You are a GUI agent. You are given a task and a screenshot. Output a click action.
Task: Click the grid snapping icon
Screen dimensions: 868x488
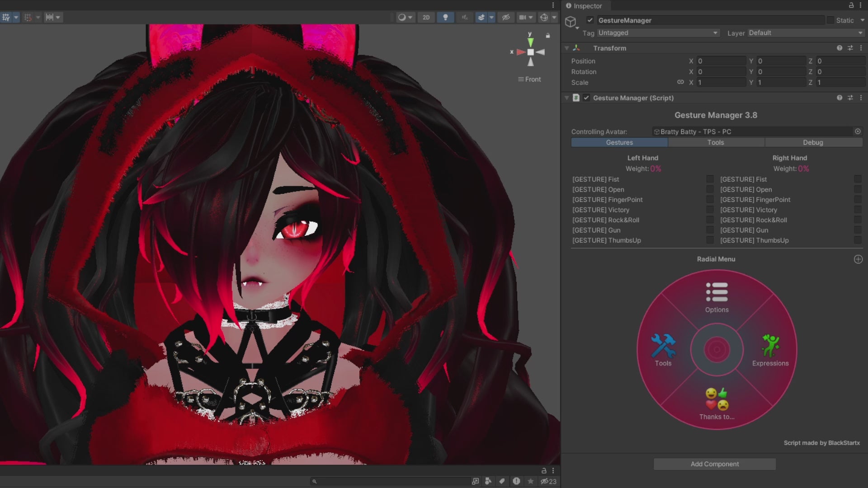coord(28,17)
